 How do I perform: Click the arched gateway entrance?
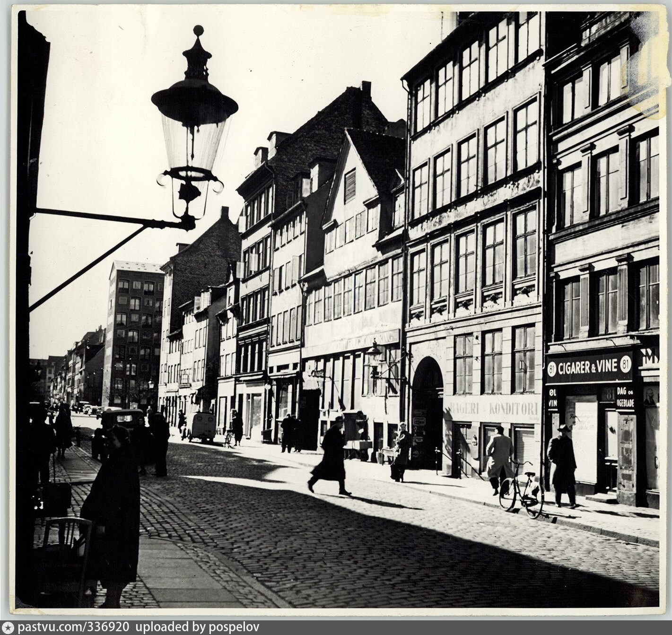(x=427, y=411)
